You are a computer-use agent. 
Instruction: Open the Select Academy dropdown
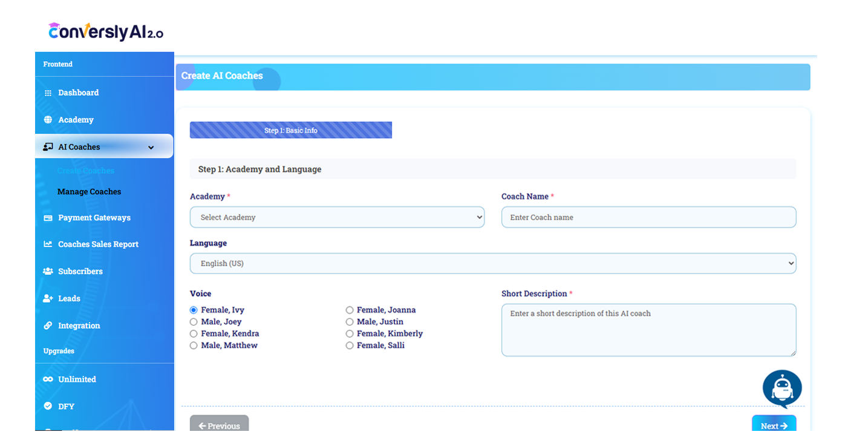[x=337, y=217]
